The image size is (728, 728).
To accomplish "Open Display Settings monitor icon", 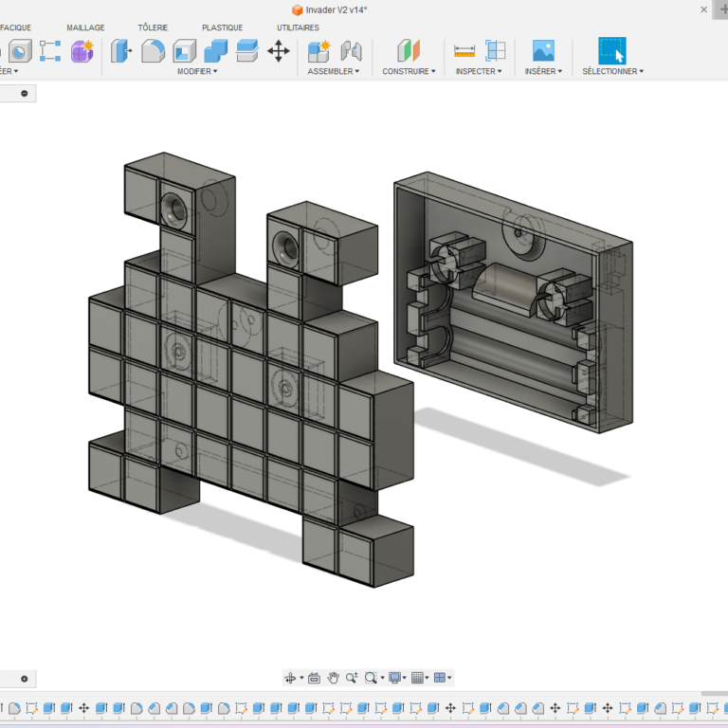I will [394, 679].
